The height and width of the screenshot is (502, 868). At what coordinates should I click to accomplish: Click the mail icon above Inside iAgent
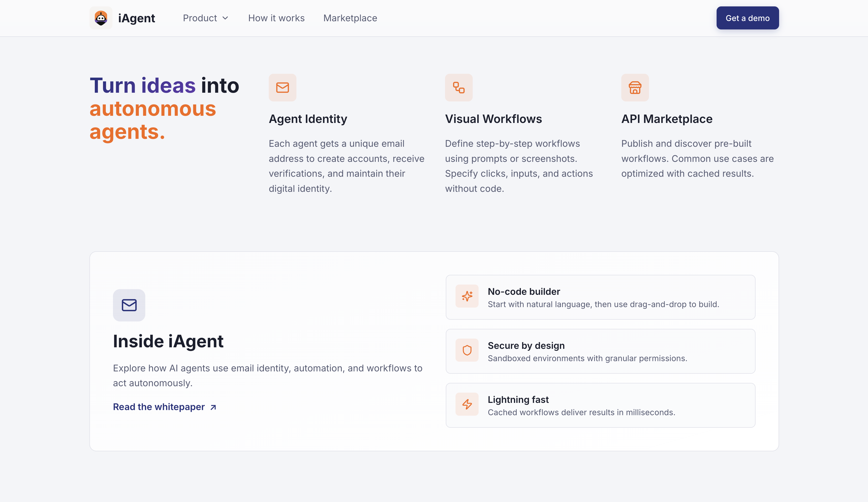129,305
